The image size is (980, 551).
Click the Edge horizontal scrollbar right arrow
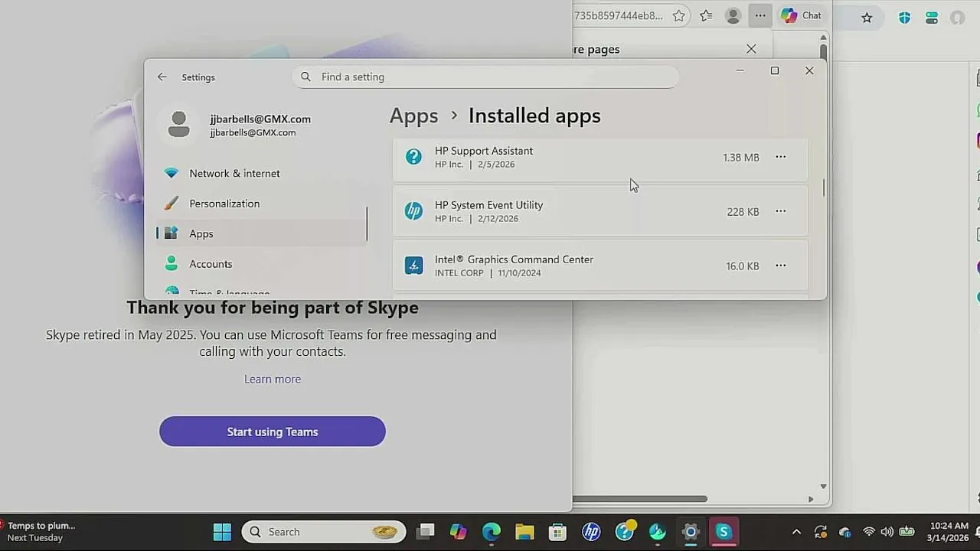[x=811, y=499]
